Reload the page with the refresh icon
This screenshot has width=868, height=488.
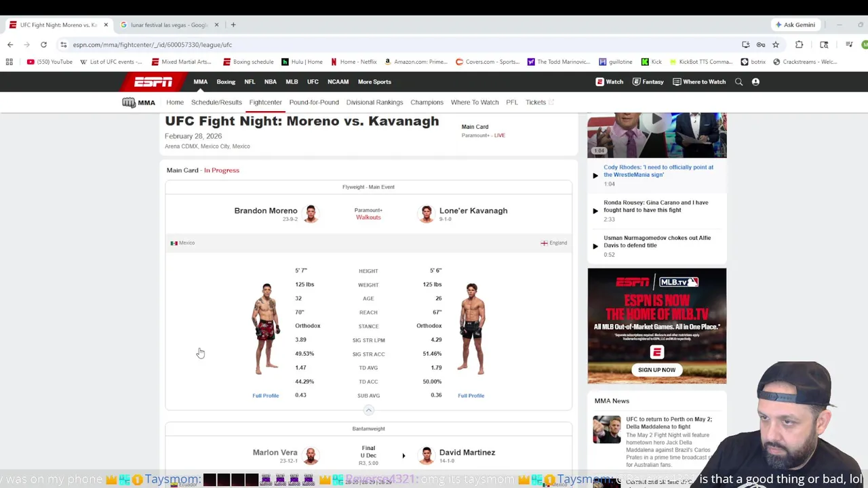tap(43, 45)
